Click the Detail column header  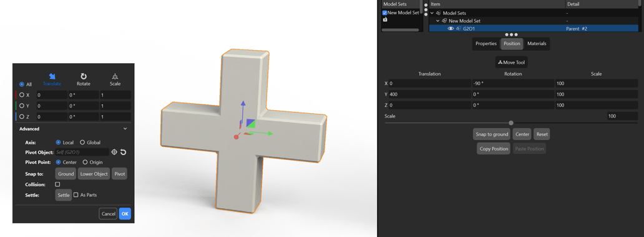(x=602, y=4)
